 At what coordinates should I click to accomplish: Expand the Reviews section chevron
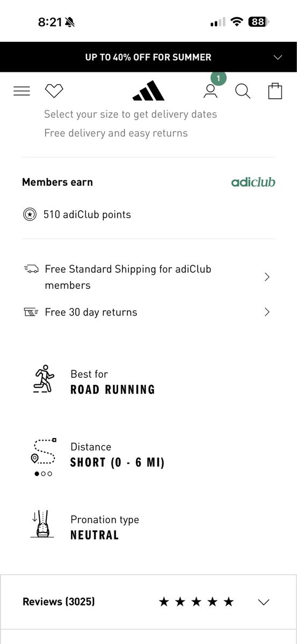263,602
